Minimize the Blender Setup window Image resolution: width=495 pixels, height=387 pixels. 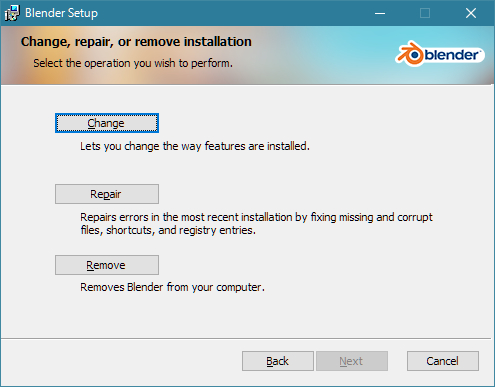point(380,13)
